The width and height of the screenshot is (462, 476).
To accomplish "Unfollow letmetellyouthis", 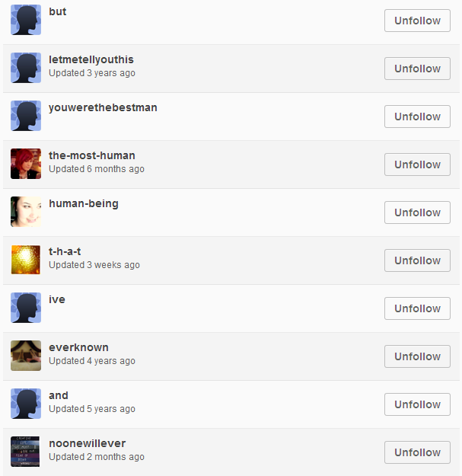I will pos(417,69).
